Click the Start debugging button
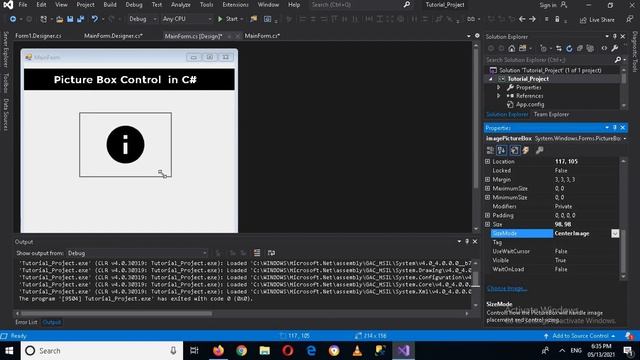Viewport: 640px width, 360px height. point(230,19)
